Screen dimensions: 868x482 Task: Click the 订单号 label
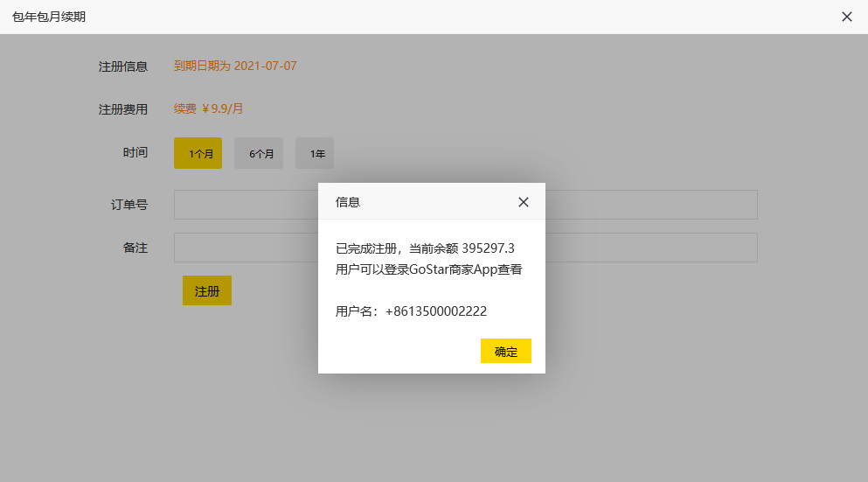129,205
